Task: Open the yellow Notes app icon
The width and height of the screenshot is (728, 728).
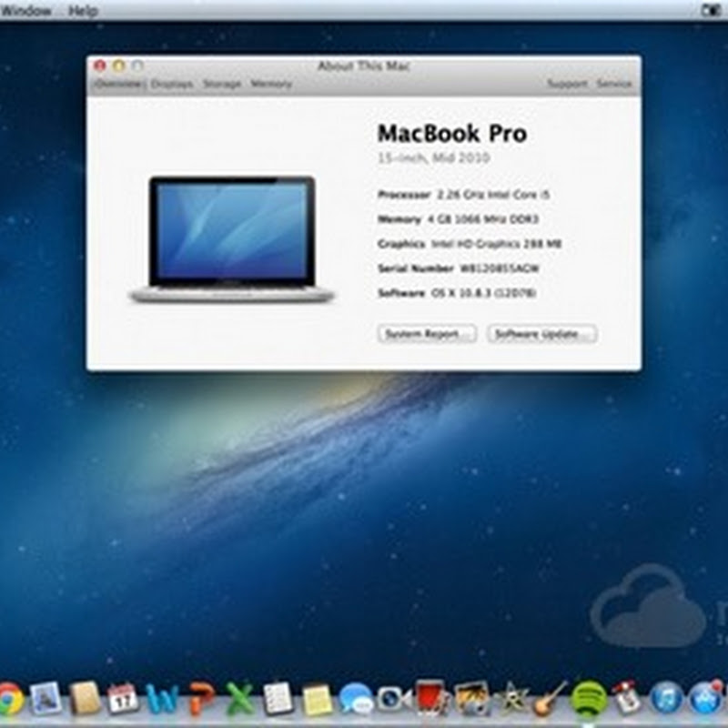Action: pos(317,699)
